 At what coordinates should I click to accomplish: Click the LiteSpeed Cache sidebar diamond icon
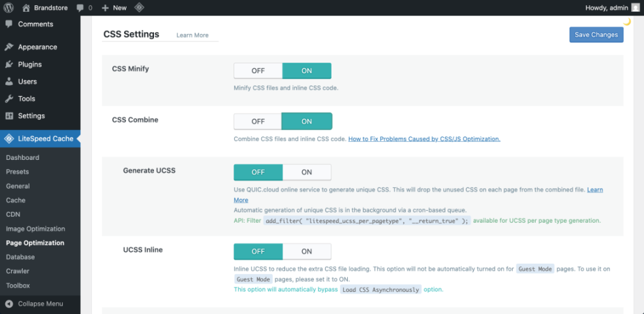pos(9,138)
